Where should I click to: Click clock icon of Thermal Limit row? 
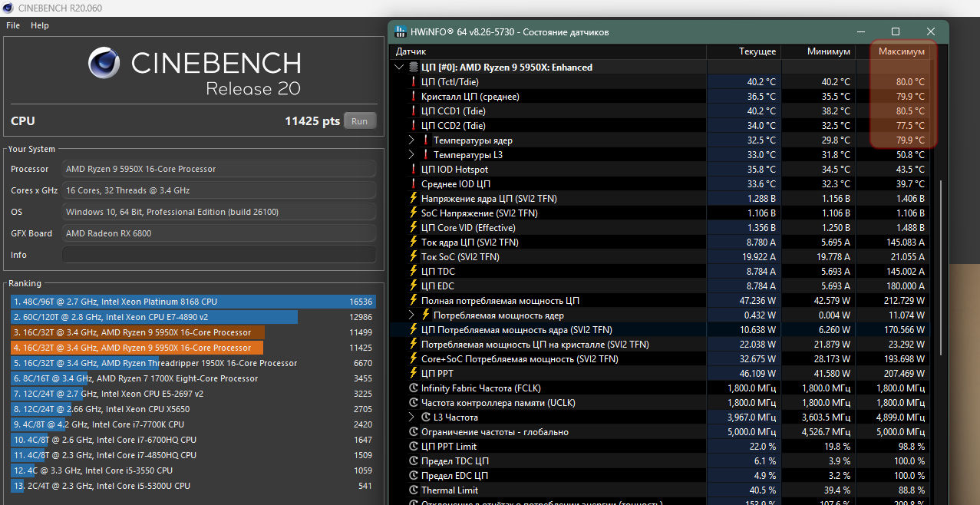(x=414, y=490)
